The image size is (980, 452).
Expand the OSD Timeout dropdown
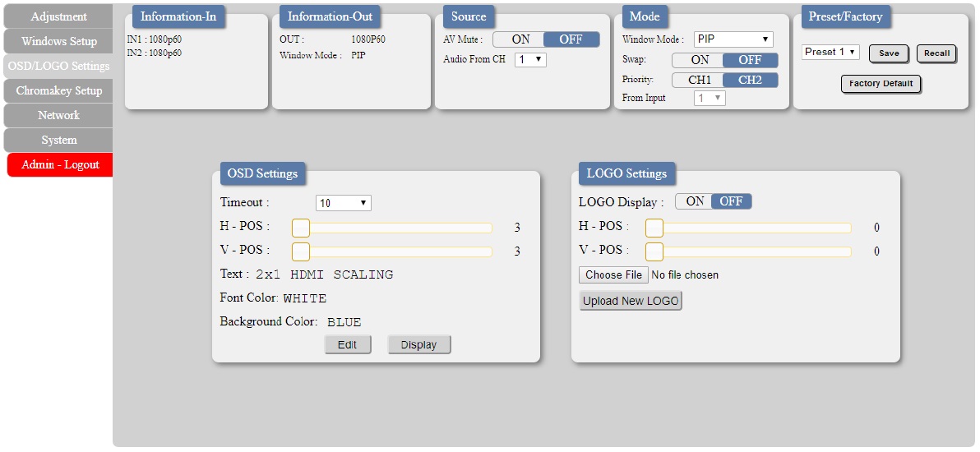pyautogui.click(x=343, y=203)
